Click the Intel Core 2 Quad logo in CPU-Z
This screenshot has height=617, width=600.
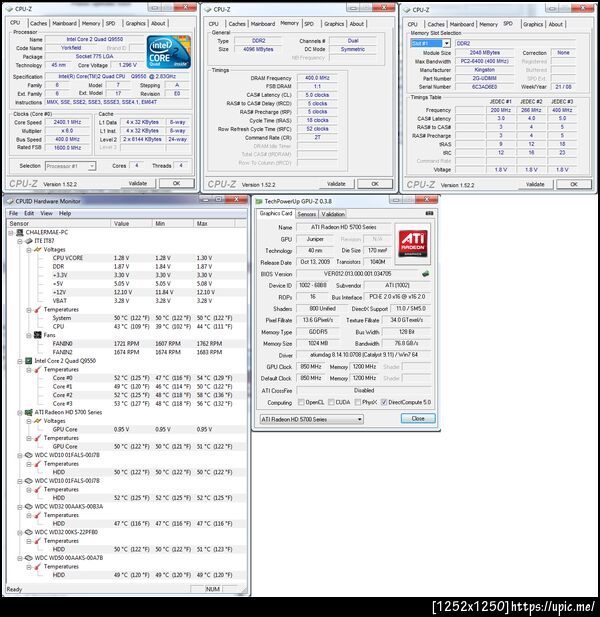point(169,52)
